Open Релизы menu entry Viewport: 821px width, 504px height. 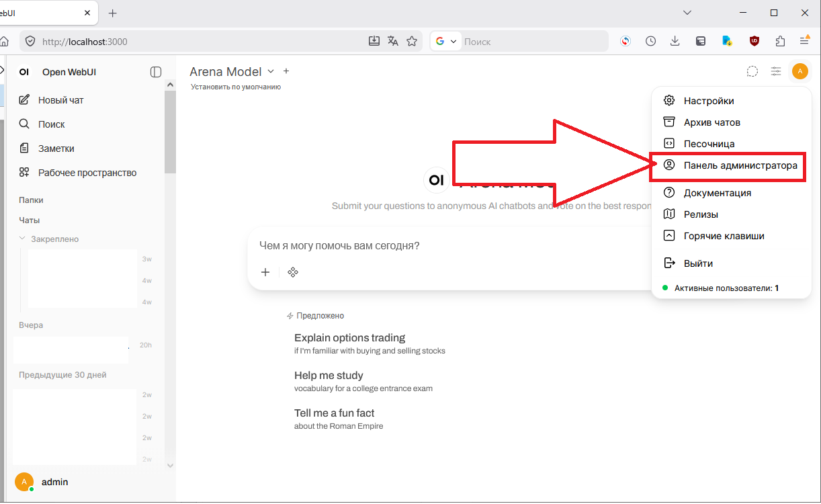(x=731, y=214)
